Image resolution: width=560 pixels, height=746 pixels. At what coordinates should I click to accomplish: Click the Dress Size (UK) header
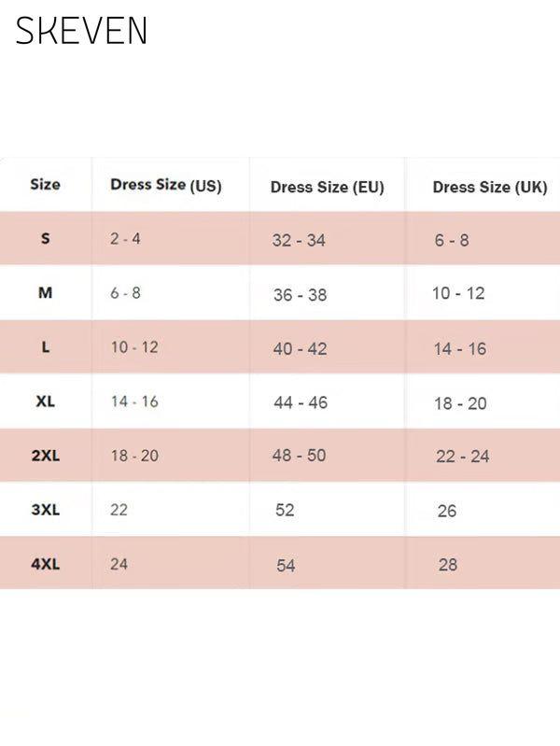tap(490, 187)
